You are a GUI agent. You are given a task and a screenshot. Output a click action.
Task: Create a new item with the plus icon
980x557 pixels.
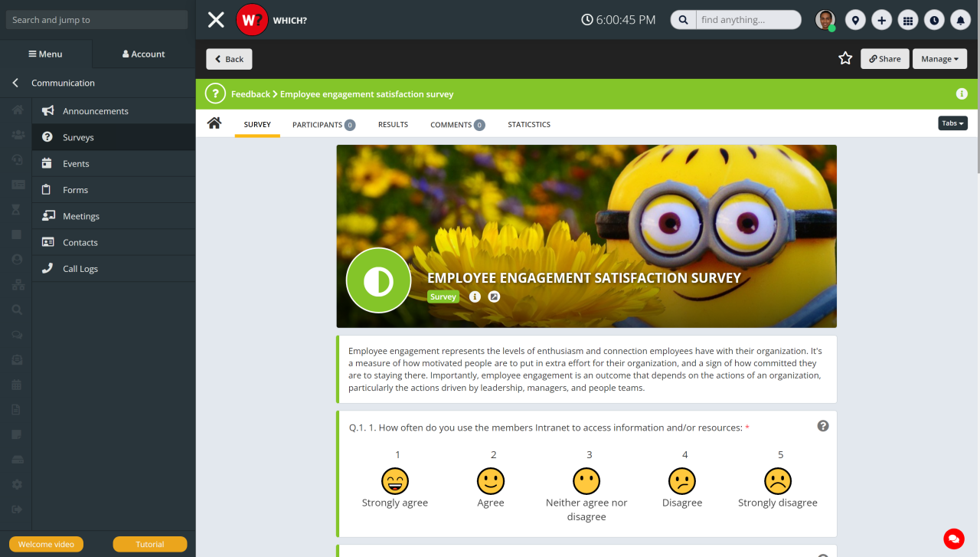click(x=881, y=19)
